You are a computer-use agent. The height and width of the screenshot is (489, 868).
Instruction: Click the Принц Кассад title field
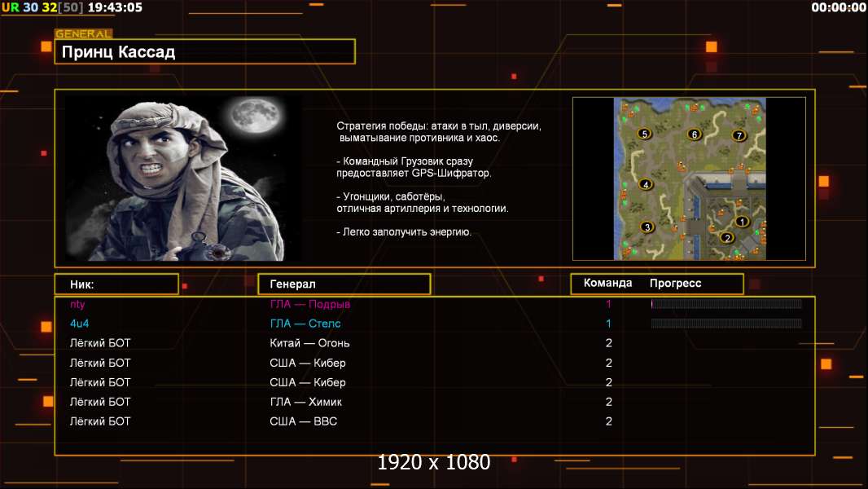(x=204, y=52)
